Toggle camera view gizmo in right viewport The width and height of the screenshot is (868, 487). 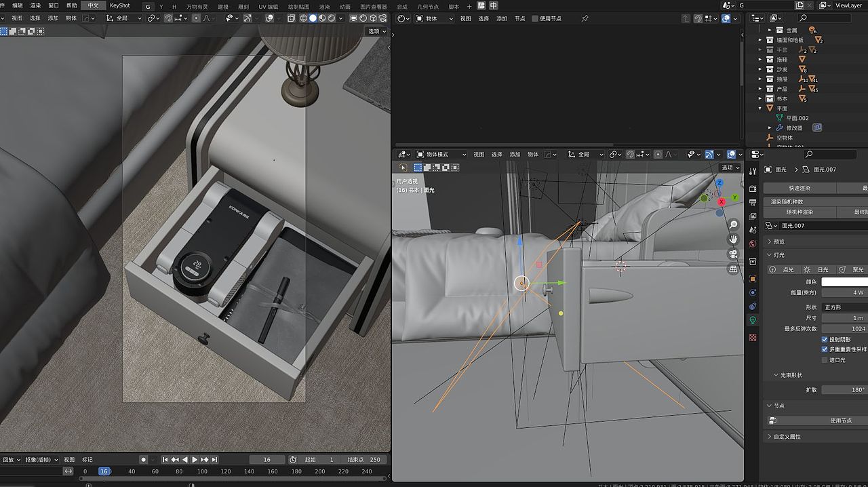point(733,254)
